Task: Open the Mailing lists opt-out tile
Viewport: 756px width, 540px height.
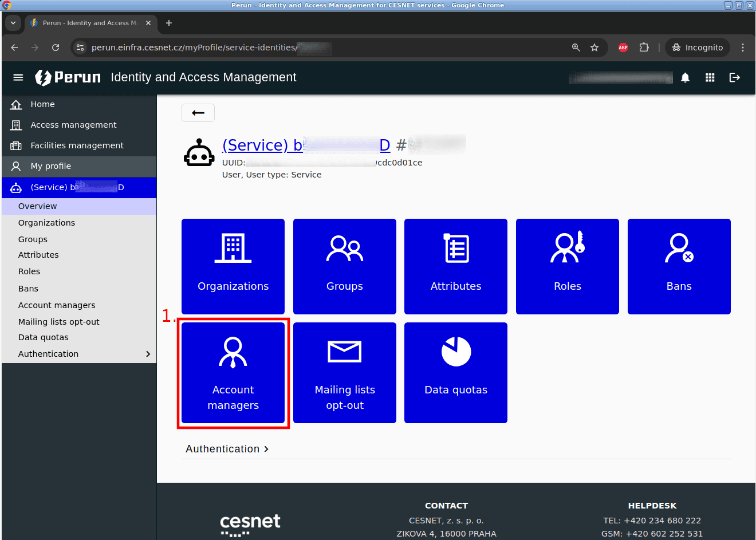Action: pyautogui.click(x=345, y=373)
